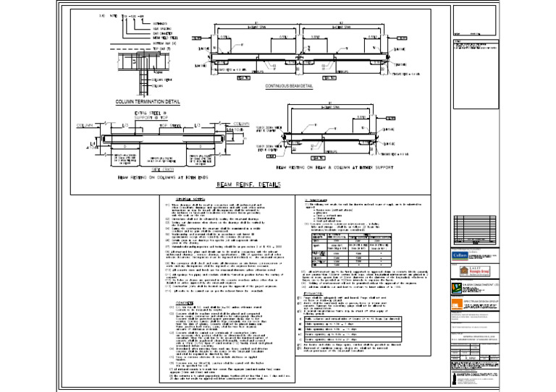Screen dimensions: 556x392
Task: Click the "BOTTOM BAR (B)" legend label
Action: point(164,43)
